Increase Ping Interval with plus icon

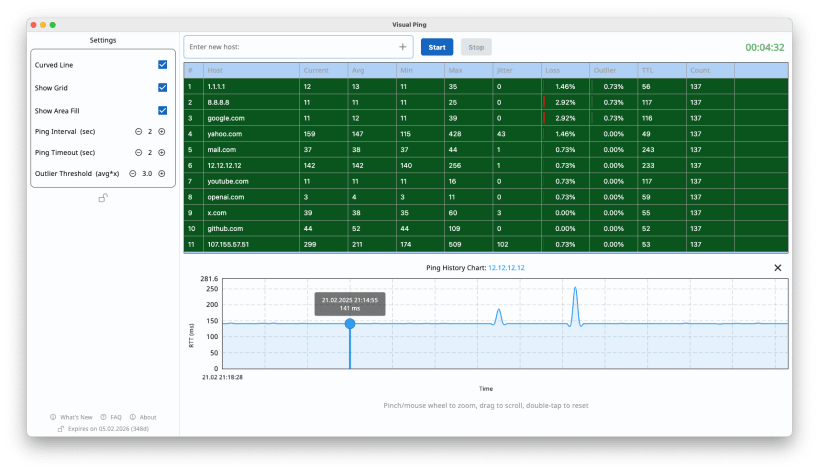coord(162,132)
